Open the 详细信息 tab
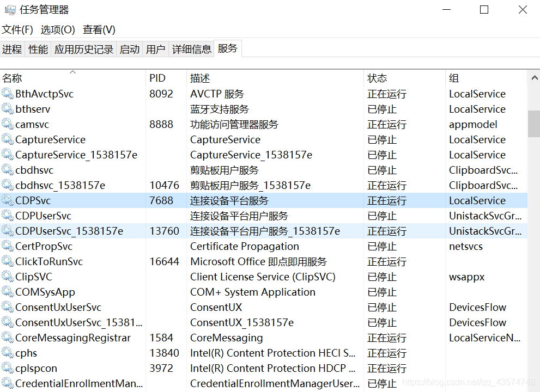 (x=191, y=49)
